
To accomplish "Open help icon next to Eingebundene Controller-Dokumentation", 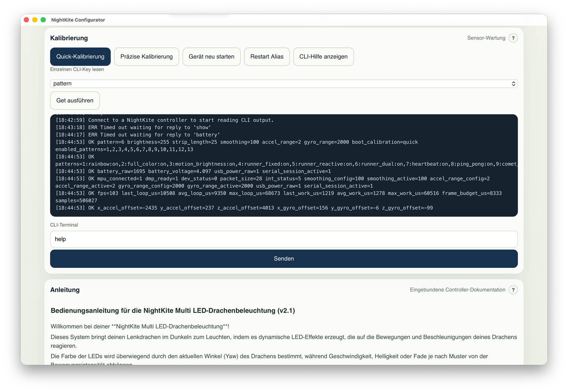I will coord(513,290).
